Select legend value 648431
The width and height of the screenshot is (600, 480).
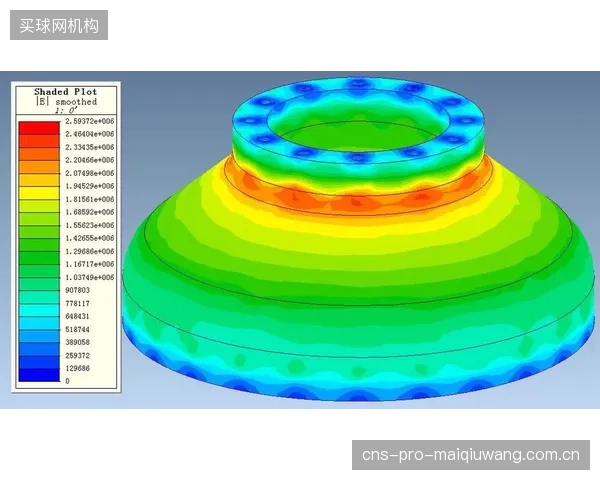77,316
